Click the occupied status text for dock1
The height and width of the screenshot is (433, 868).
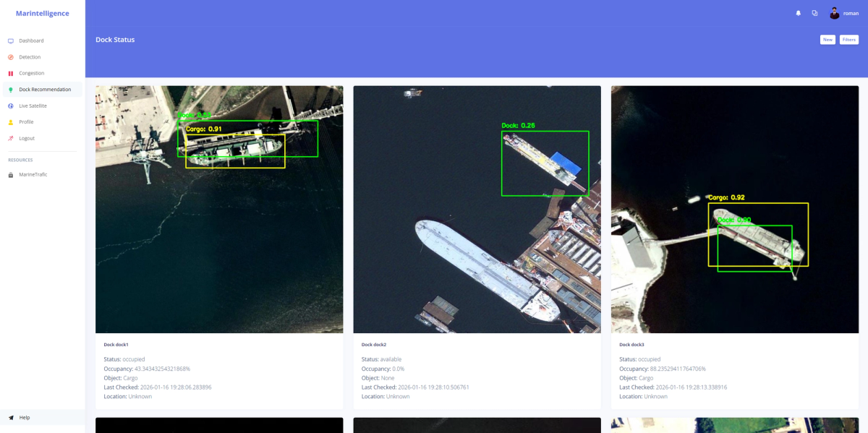132,359
